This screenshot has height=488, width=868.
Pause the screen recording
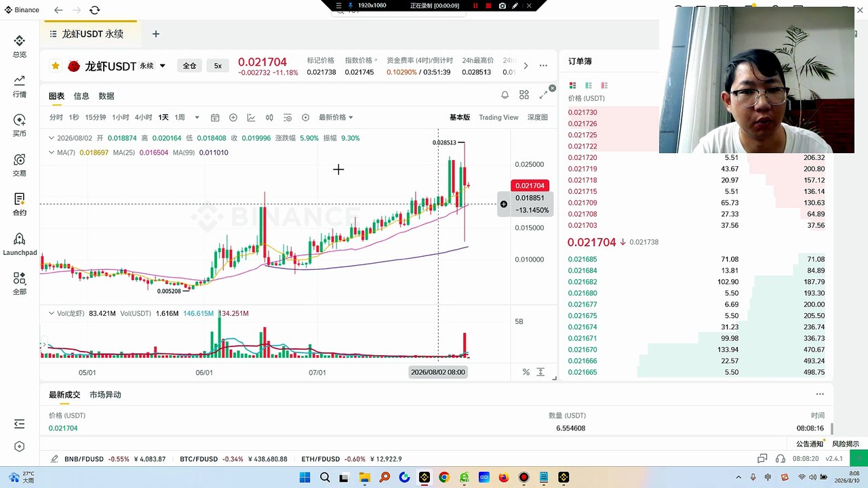point(475,5)
